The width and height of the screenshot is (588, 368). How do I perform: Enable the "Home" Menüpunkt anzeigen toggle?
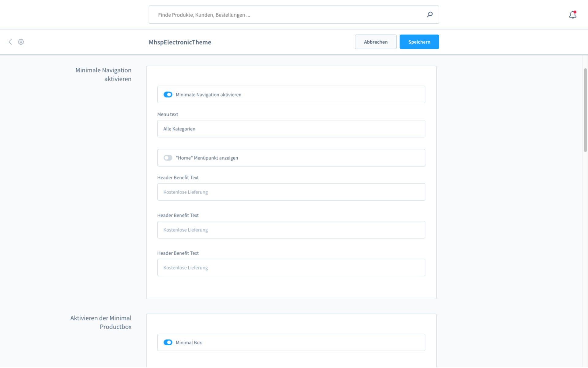[168, 158]
